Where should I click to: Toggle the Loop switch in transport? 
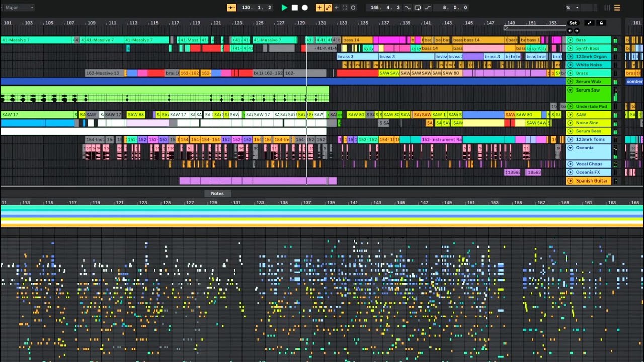coord(418,8)
